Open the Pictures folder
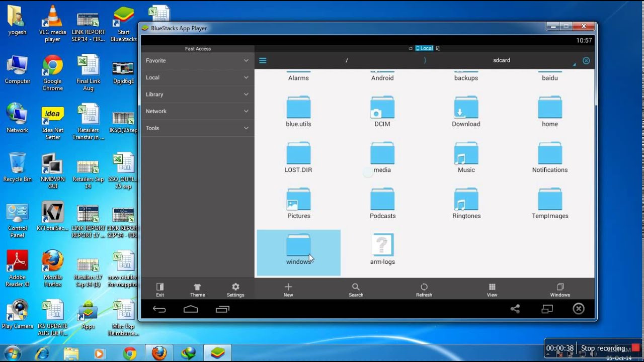This screenshot has height=362, width=644. 298,204
